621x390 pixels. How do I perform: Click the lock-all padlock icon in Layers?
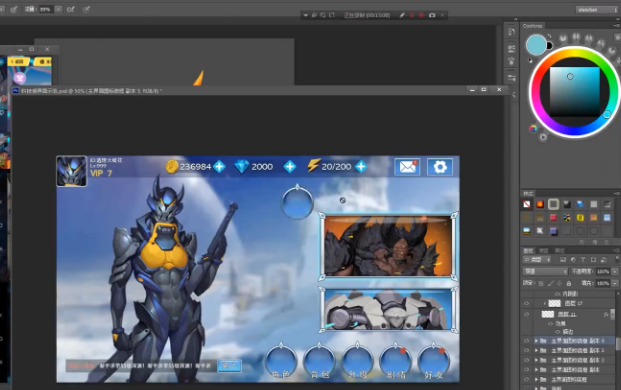coord(569,283)
